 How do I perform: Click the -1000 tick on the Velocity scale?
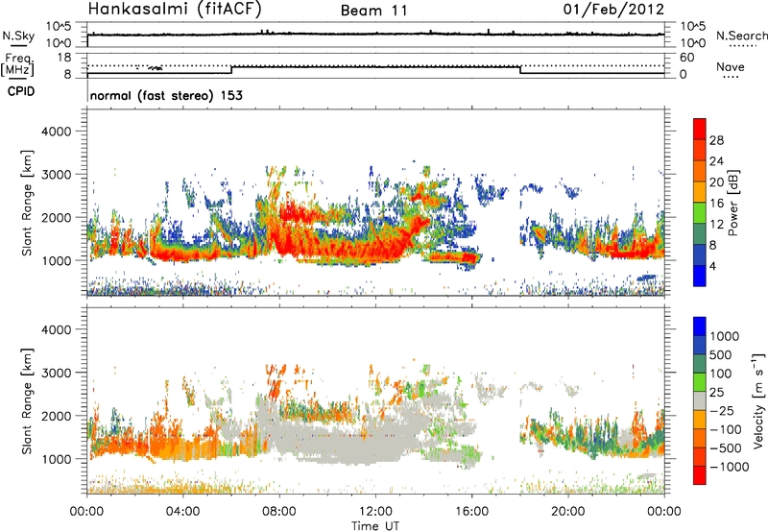(x=730, y=467)
